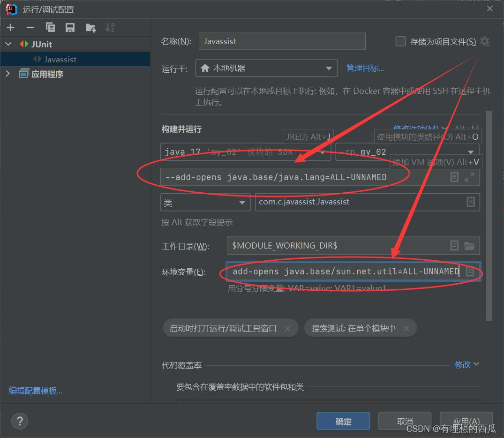The width and height of the screenshot is (504, 438).
Task: Create a new folder with the folder icon
Action: pyautogui.click(x=90, y=27)
